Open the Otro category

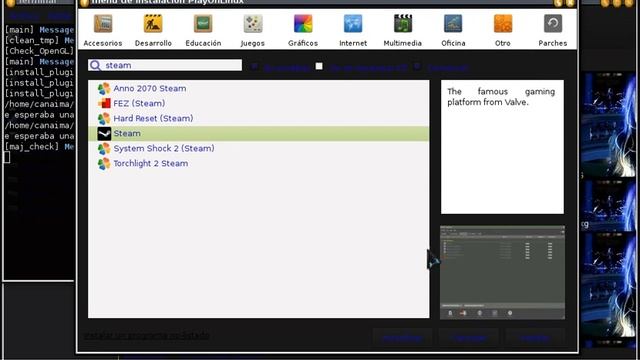503,31
